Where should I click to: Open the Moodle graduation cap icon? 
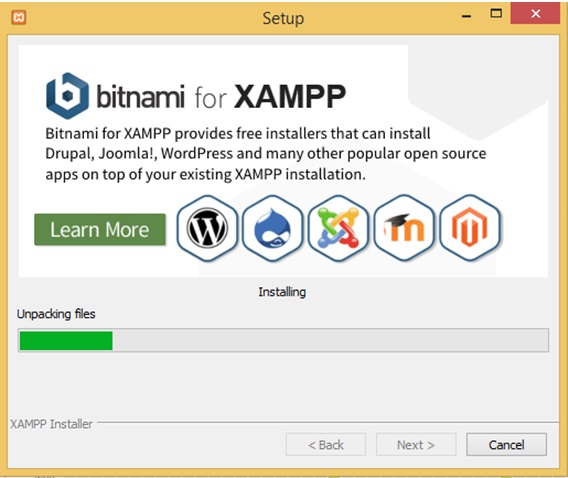[404, 228]
